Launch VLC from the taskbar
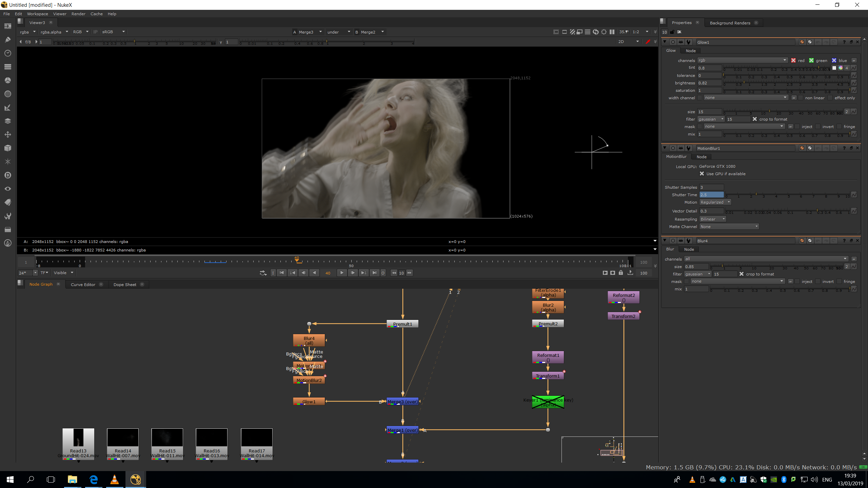 114,480
